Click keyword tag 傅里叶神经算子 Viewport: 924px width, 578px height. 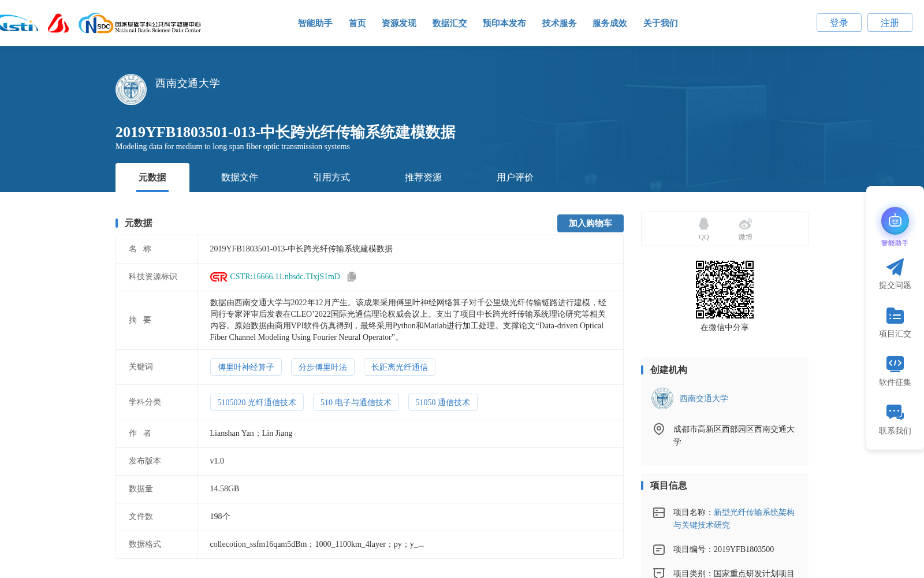pos(246,367)
